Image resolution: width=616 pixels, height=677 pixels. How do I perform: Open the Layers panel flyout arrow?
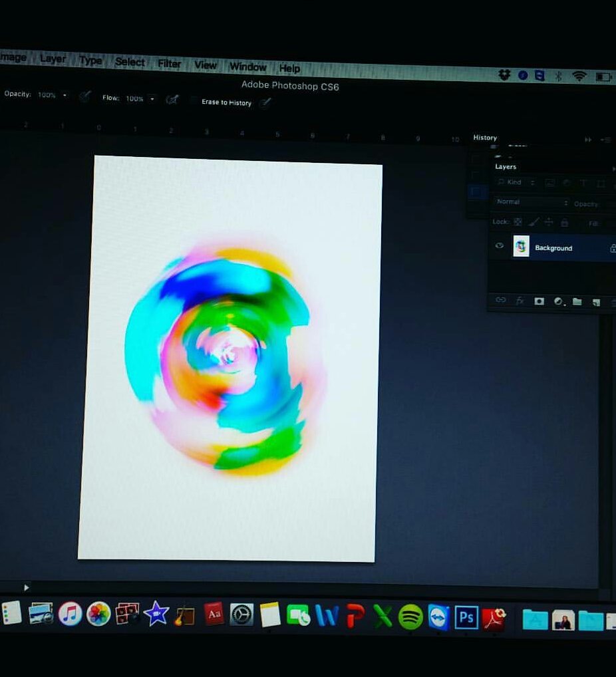click(x=613, y=169)
